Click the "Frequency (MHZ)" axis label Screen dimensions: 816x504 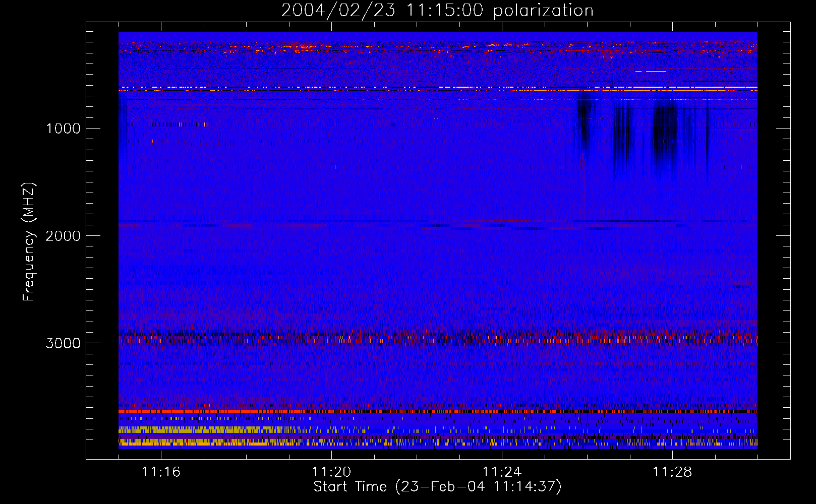tap(29, 242)
